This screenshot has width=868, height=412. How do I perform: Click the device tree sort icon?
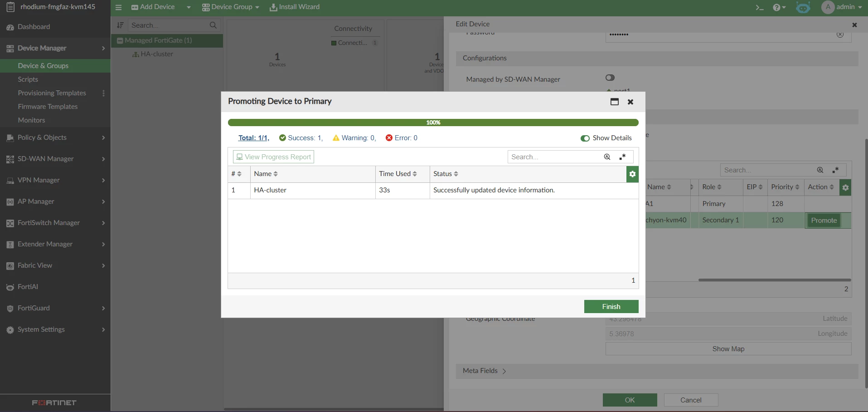point(120,25)
